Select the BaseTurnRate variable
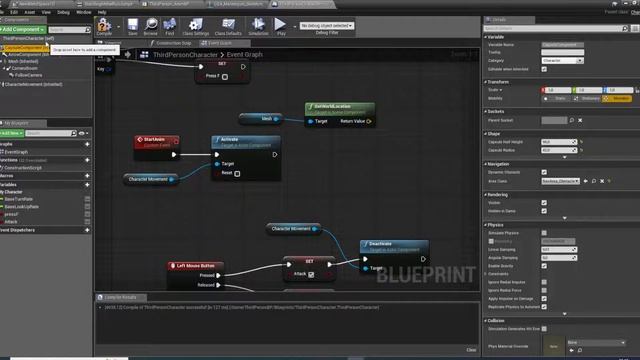Viewport: 640px width, 360px height. [19, 199]
